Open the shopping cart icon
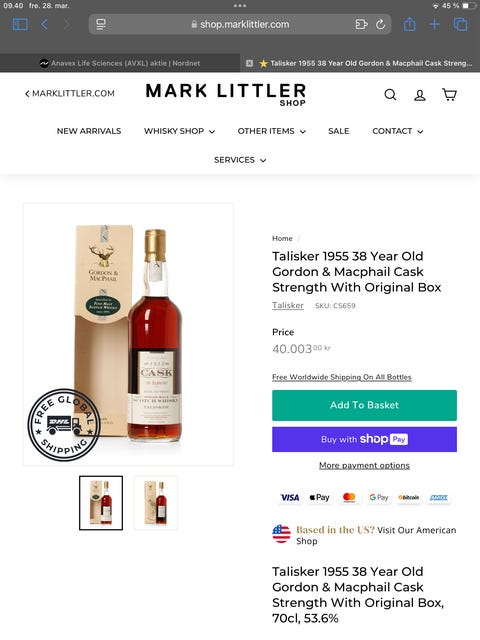480x640 pixels. [449, 95]
